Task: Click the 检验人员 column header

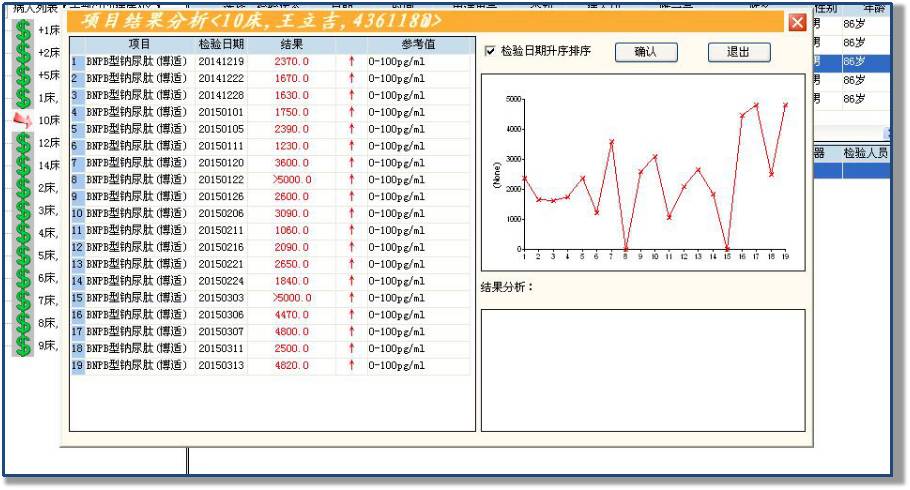Action: pyautogui.click(x=864, y=153)
